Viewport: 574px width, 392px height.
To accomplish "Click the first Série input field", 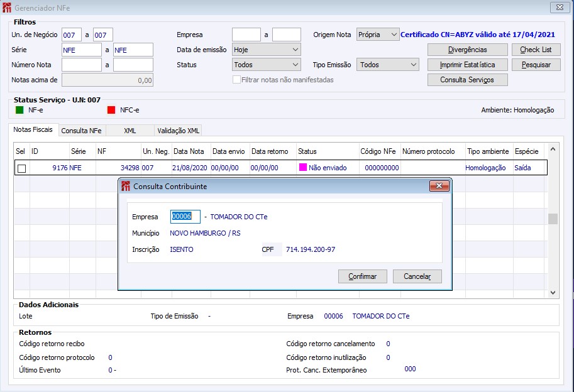I will pos(82,50).
